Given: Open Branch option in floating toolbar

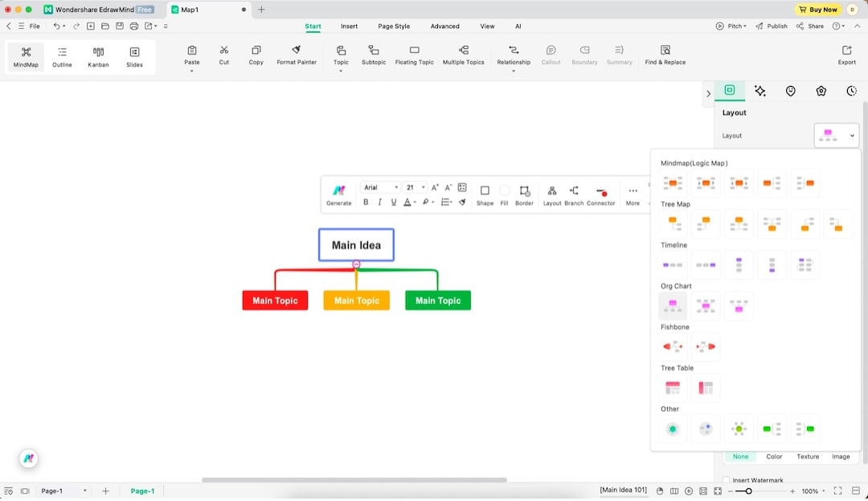Looking at the screenshot, I should [574, 195].
